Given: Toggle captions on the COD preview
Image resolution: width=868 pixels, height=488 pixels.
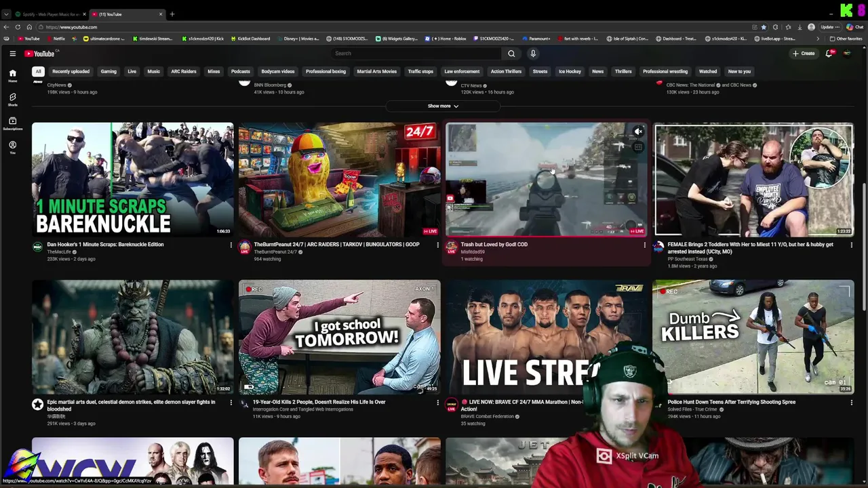Looking at the screenshot, I should click(x=638, y=147).
